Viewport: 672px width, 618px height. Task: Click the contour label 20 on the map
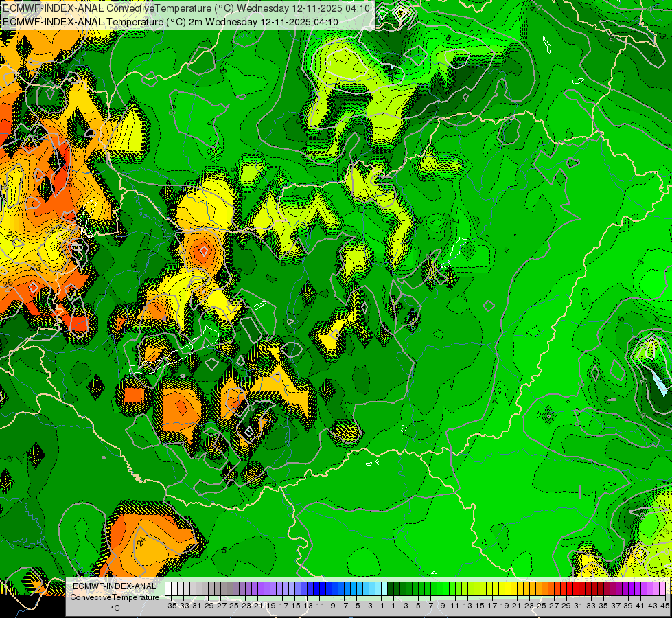coord(12,236)
